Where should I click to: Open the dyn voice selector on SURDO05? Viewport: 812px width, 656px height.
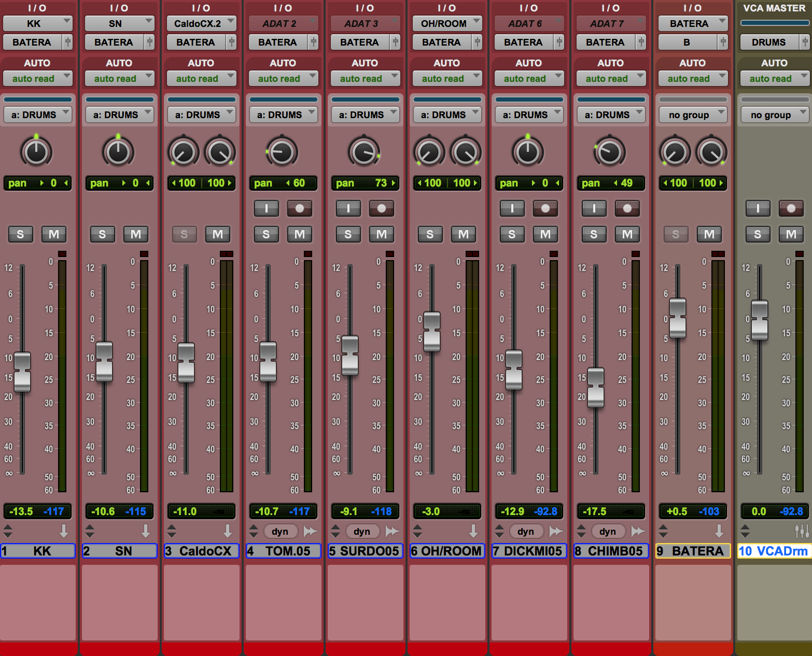coord(362,531)
